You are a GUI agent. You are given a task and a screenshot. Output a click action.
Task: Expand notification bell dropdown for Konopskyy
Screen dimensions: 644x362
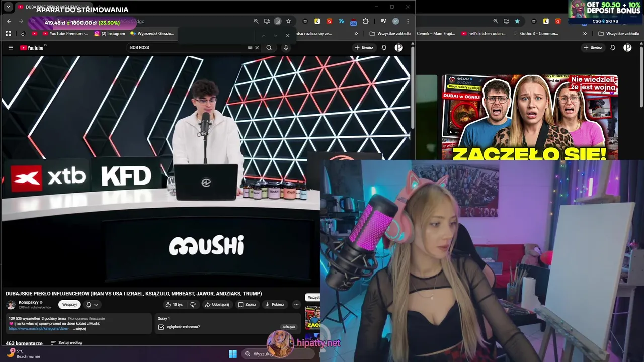pyautogui.click(x=92, y=305)
